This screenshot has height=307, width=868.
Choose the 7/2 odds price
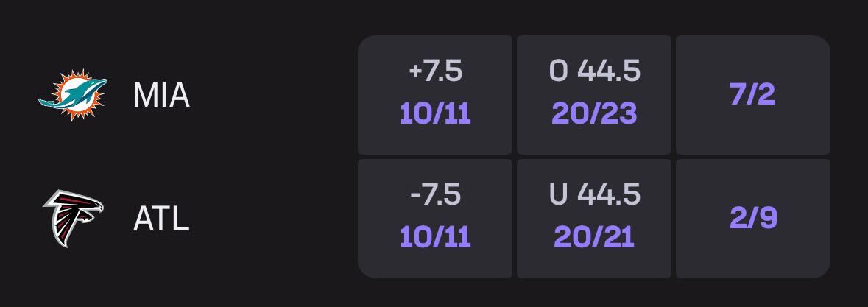(x=752, y=95)
